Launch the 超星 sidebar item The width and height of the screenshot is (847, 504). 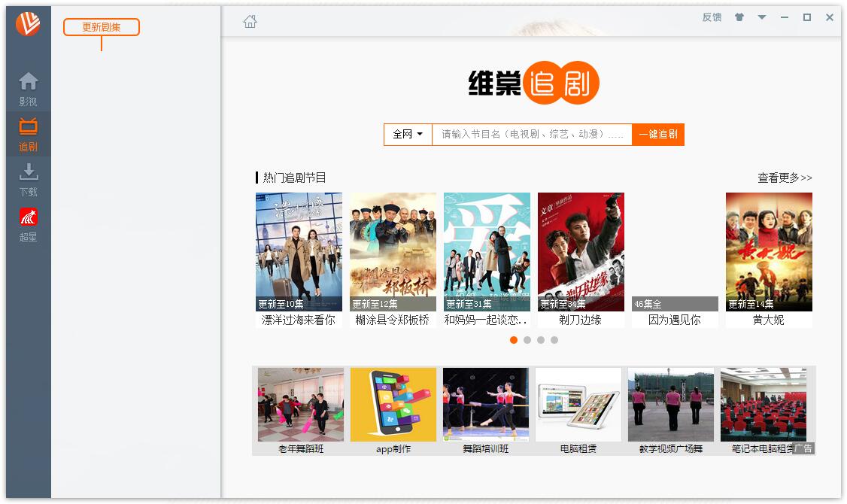28,224
